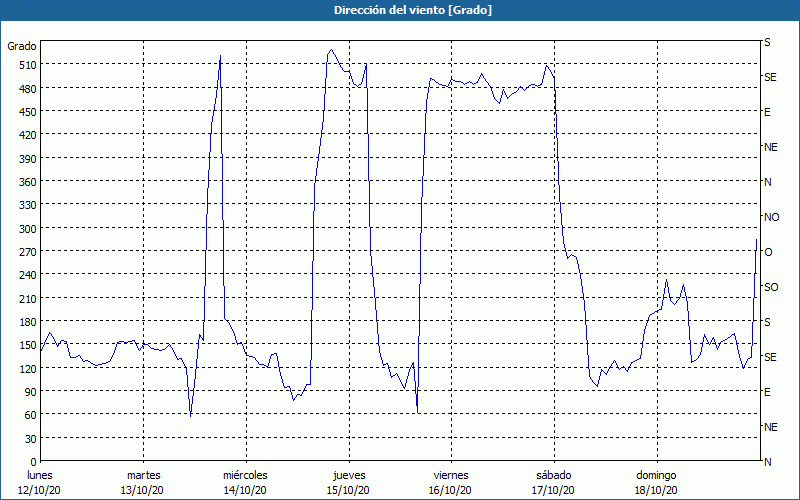Click the 'S' compass label at 180 level
The width and height of the screenshot is (800, 500).
click(767, 322)
